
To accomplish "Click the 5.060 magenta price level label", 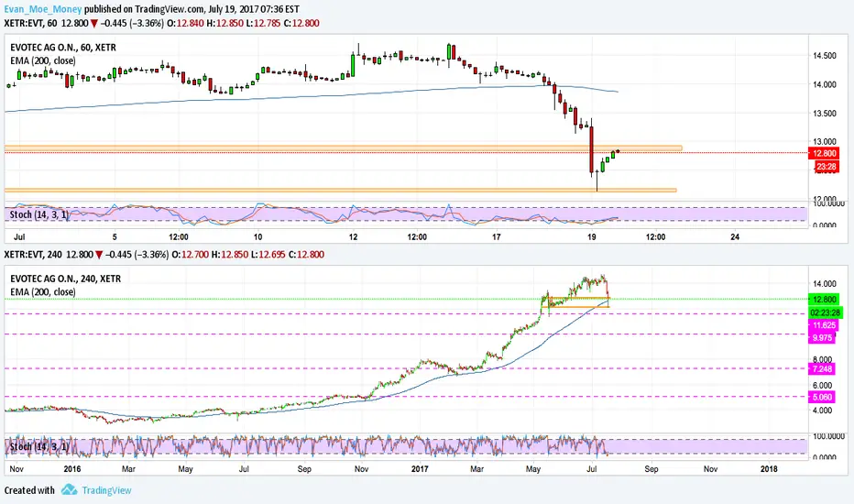I will point(823,397).
